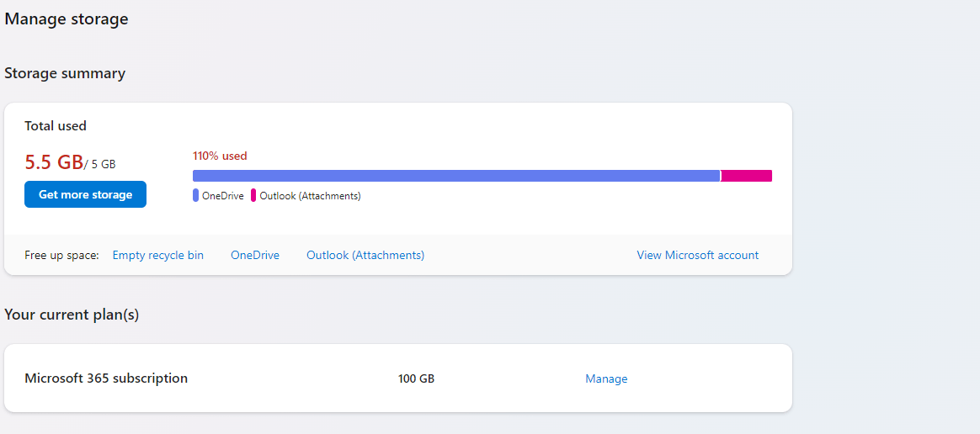The width and height of the screenshot is (980, 434).
Task: Click the 5.5 GB total used value
Action: (x=54, y=162)
